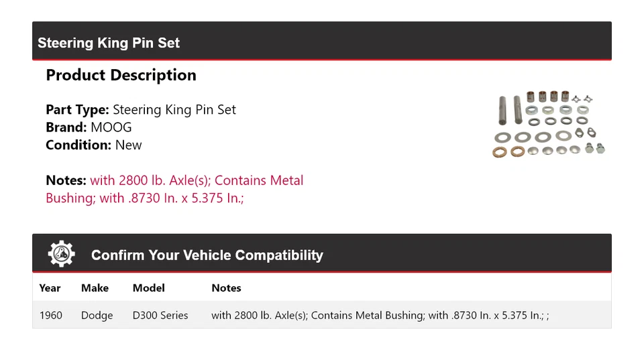
Task: Click the Part Type: label
Action: (x=77, y=110)
